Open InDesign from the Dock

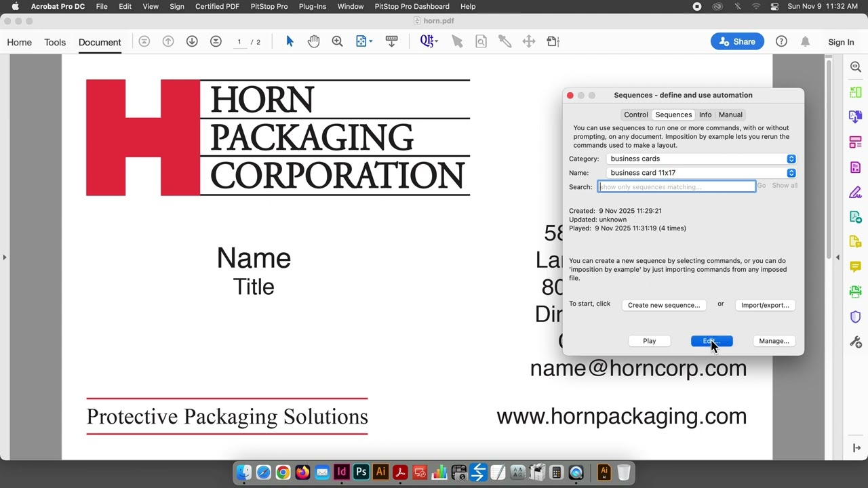click(x=342, y=472)
